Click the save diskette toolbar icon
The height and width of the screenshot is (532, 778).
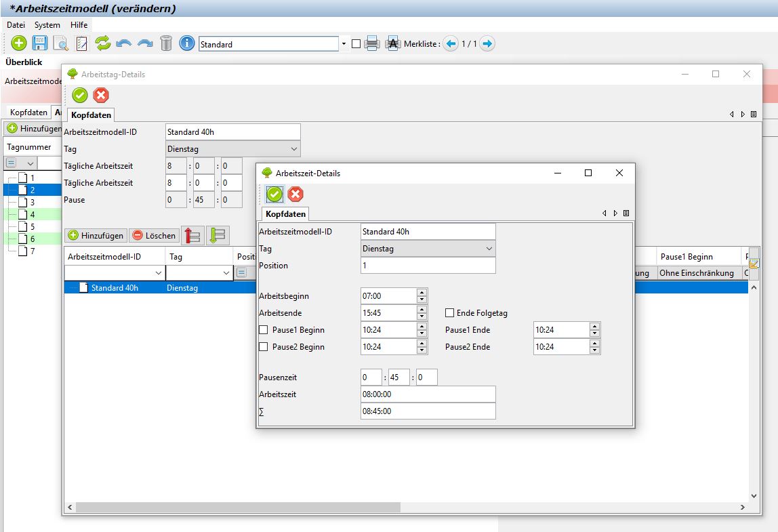click(x=40, y=44)
